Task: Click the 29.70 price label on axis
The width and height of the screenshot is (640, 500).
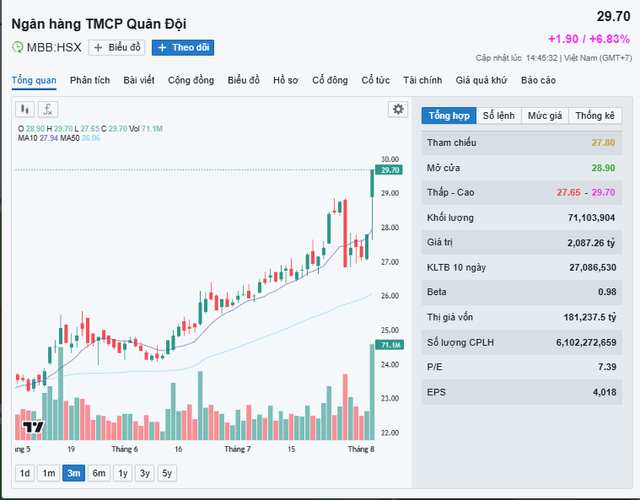Action: click(389, 170)
